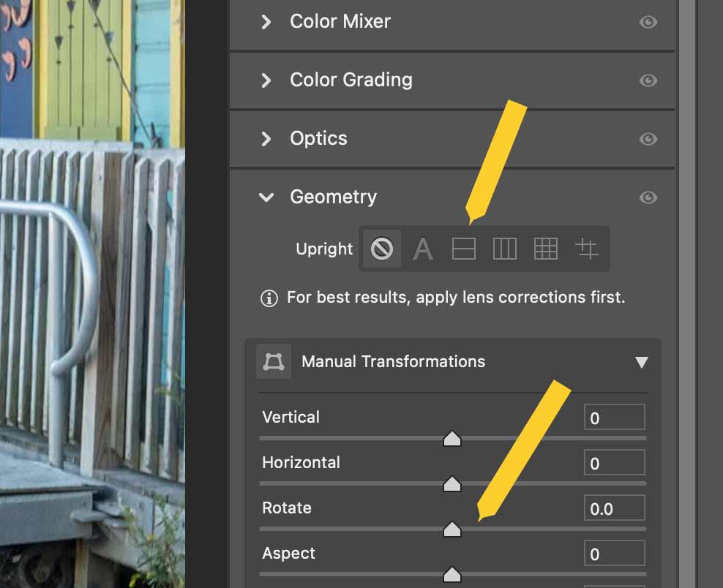
Task: Collapse Manual Transformations with its triangle
Action: point(643,361)
